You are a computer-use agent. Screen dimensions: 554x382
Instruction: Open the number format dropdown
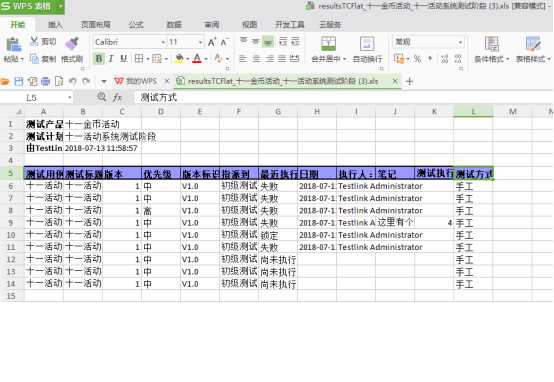pyautogui.click(x=460, y=42)
